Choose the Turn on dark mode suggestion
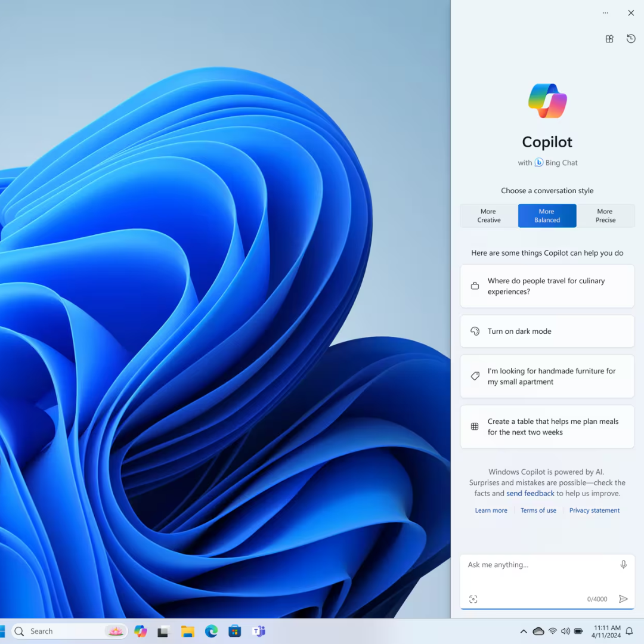This screenshot has width=644, height=644. pos(547,331)
